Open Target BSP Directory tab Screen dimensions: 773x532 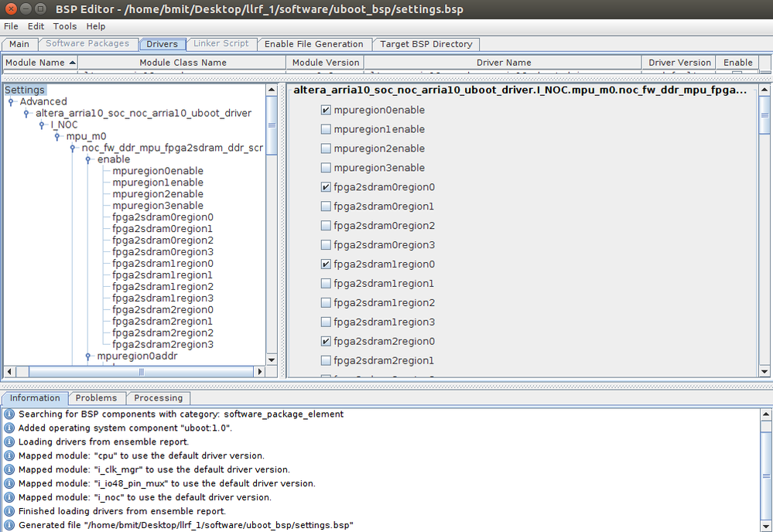click(x=426, y=44)
